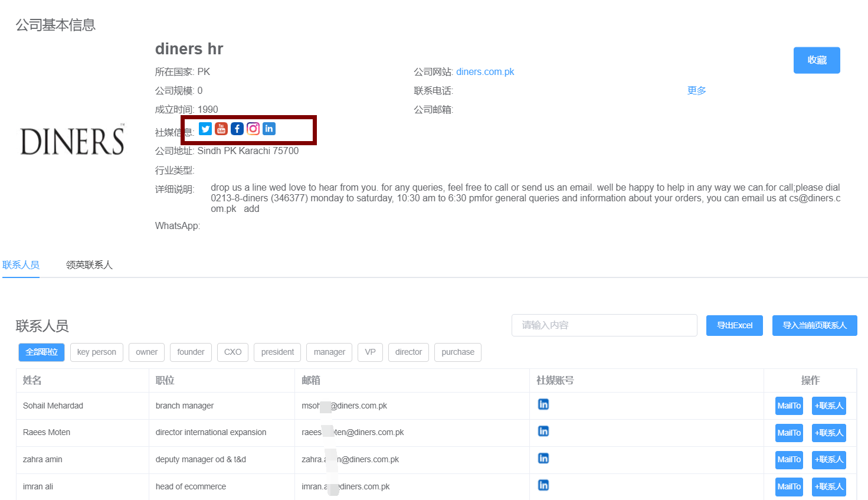
Task: Click Raees Moten's email address
Action: (x=353, y=432)
